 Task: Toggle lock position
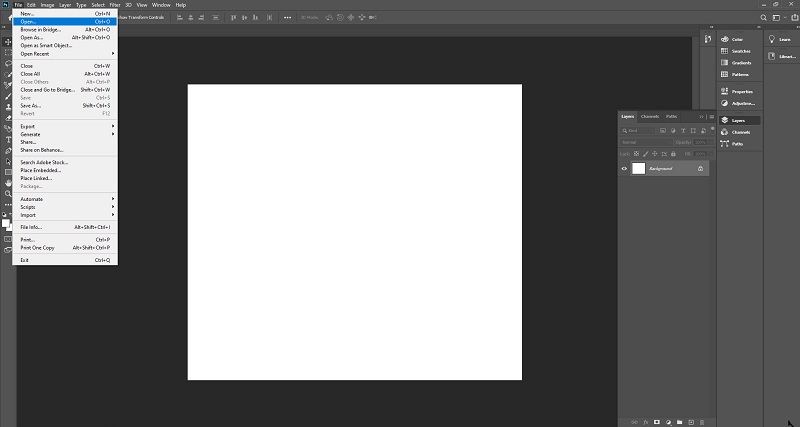[x=655, y=154]
